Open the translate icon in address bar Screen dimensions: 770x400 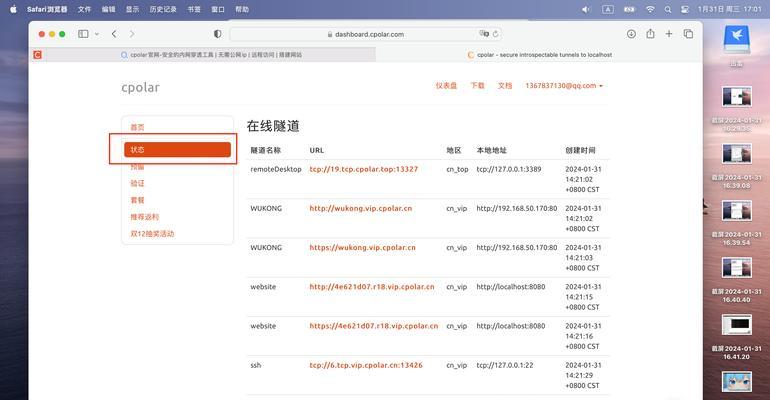pos(484,34)
